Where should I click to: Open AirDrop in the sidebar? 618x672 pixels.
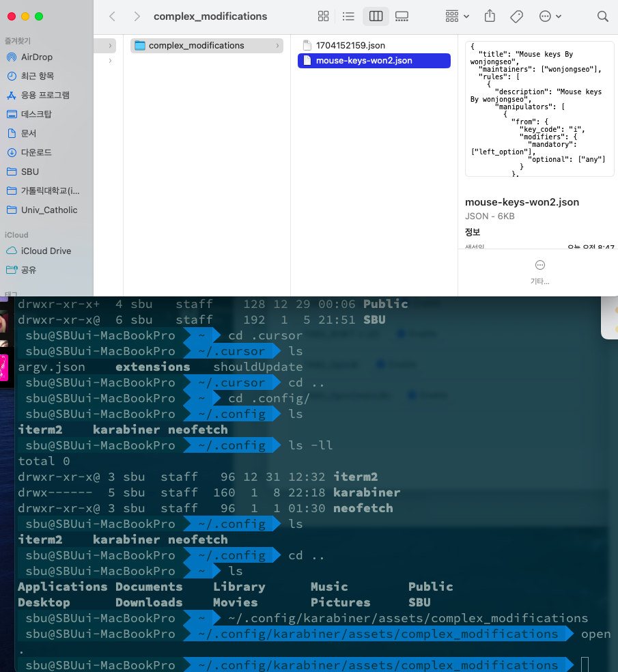[x=37, y=57]
